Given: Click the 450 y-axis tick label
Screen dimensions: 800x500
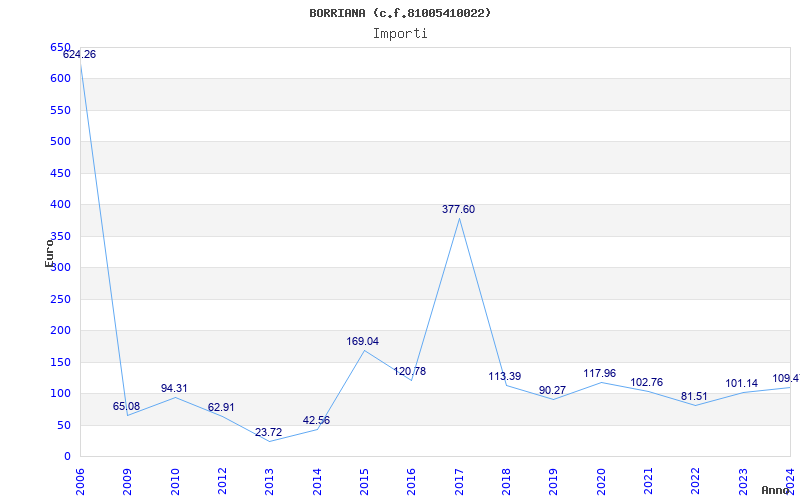Looking at the screenshot, I should [x=60, y=173].
